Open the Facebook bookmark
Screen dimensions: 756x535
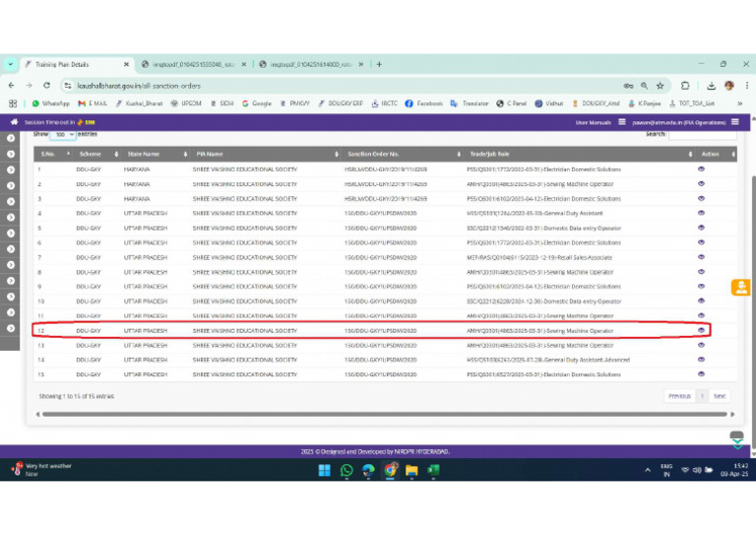pyautogui.click(x=424, y=103)
